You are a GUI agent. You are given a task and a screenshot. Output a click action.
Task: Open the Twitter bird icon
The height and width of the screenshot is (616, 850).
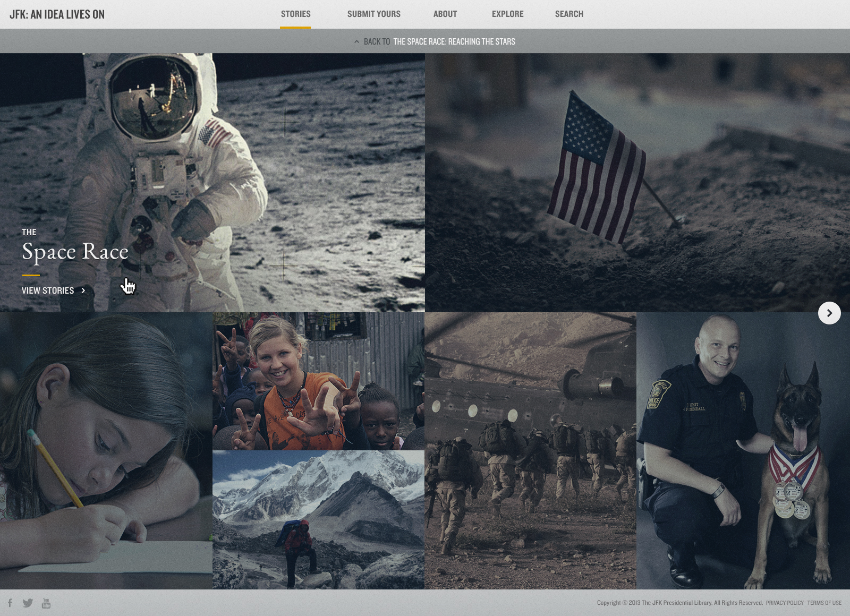point(28,603)
